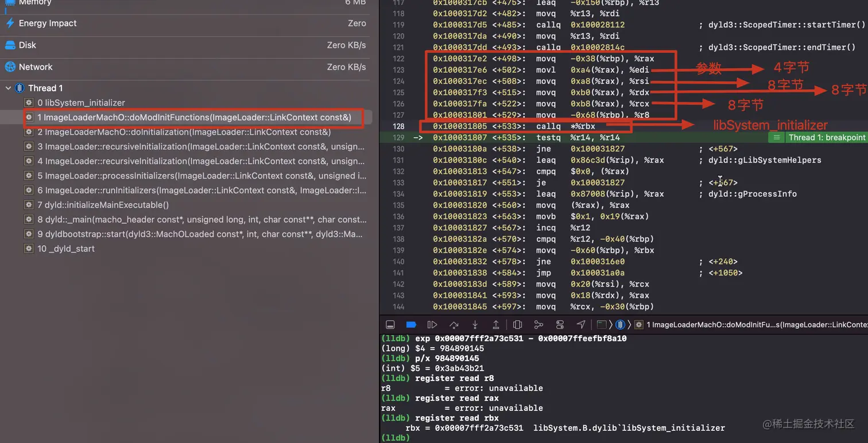868x443 pixels.
Task: Click gutter line number 118
Action: tap(398, 14)
